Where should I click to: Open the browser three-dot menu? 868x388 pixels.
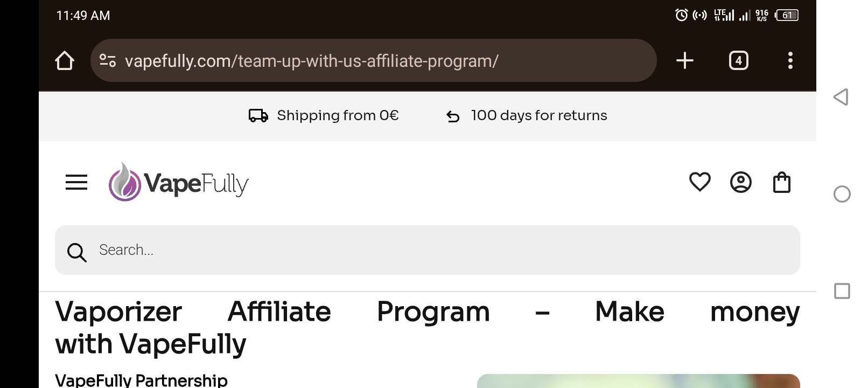coord(790,60)
